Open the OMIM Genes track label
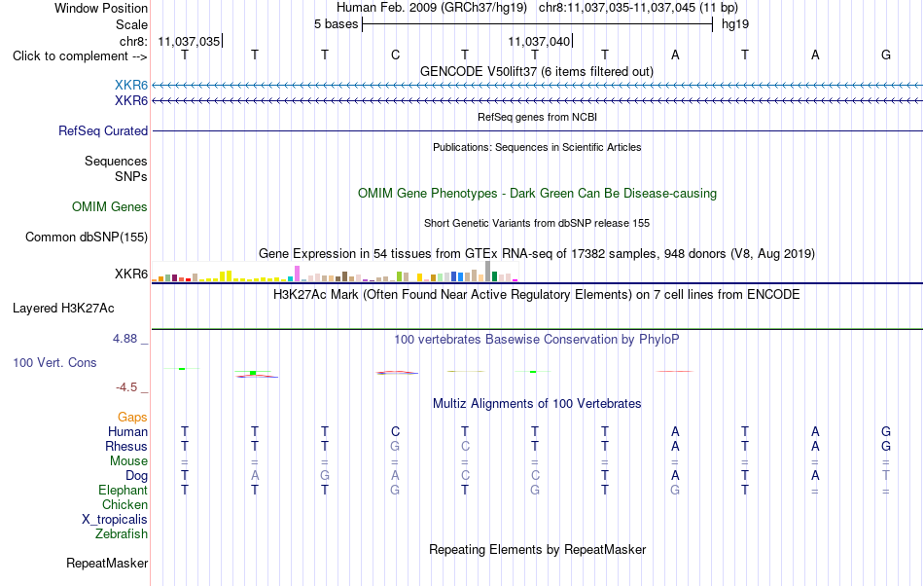 tap(109, 207)
